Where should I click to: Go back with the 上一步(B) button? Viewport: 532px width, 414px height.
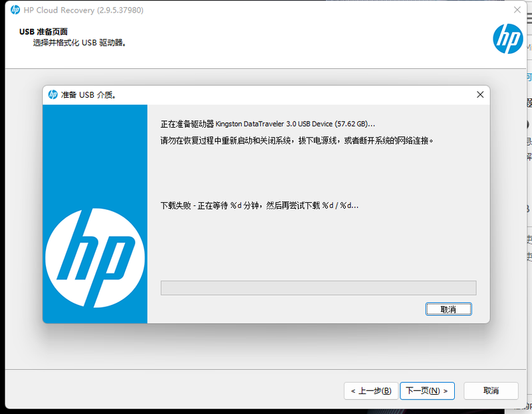(371, 391)
